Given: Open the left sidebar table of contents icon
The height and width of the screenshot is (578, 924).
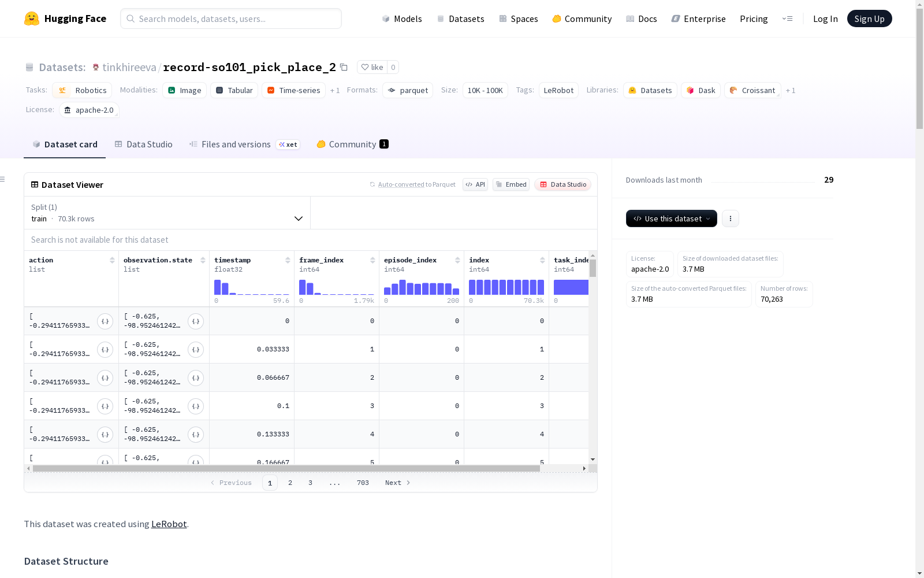Looking at the screenshot, I should (3, 179).
